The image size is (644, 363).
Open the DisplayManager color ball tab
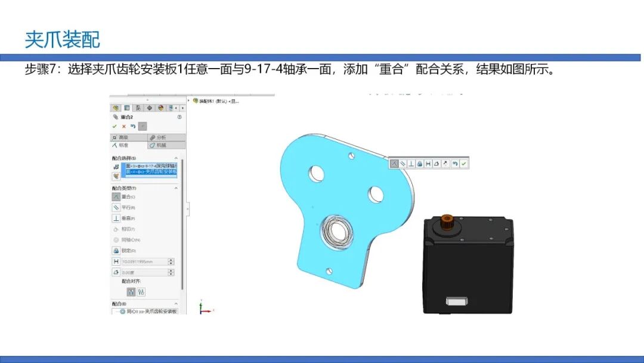pyautogui.click(x=160, y=107)
